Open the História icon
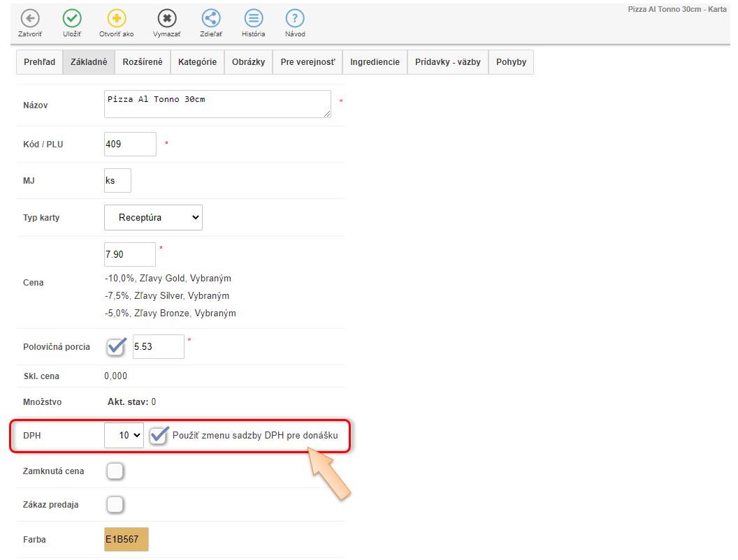The height and width of the screenshot is (560, 738). 254,19
